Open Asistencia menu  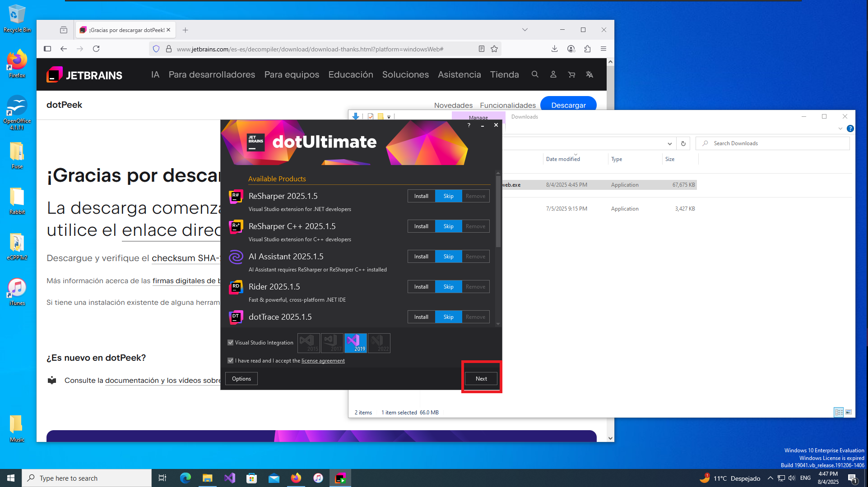[x=460, y=75]
